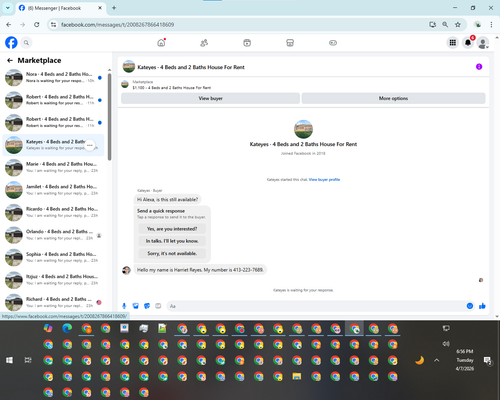500x400 pixels.
Task: Open the View buyer profile link
Action: [324, 180]
